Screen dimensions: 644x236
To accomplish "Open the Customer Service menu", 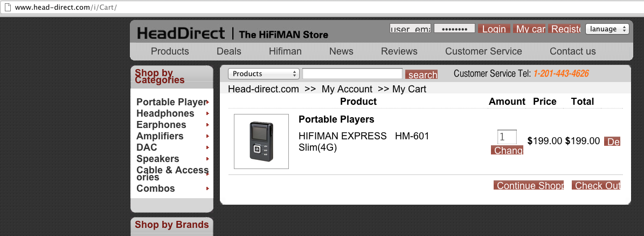I will tap(483, 51).
